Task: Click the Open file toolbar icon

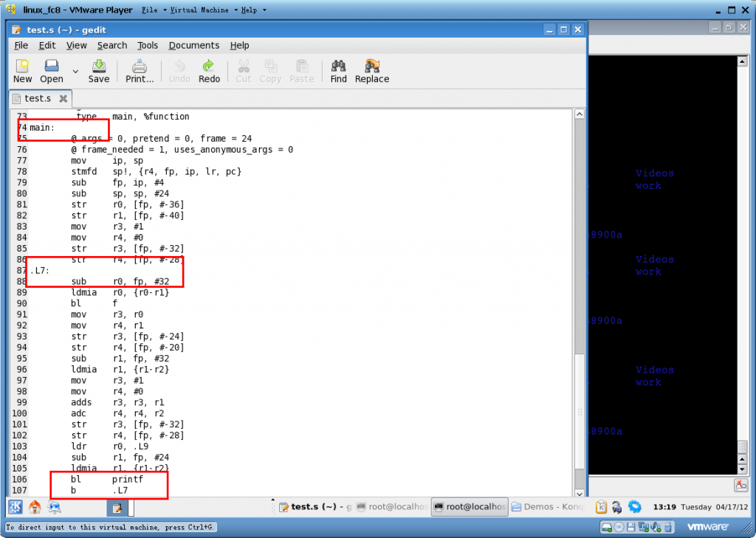Action: click(51, 70)
